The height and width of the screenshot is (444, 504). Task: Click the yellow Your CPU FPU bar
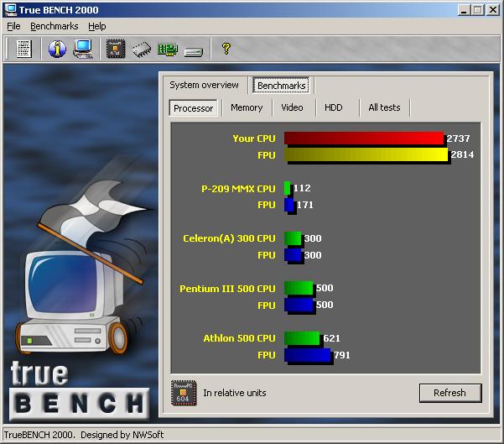pos(366,154)
